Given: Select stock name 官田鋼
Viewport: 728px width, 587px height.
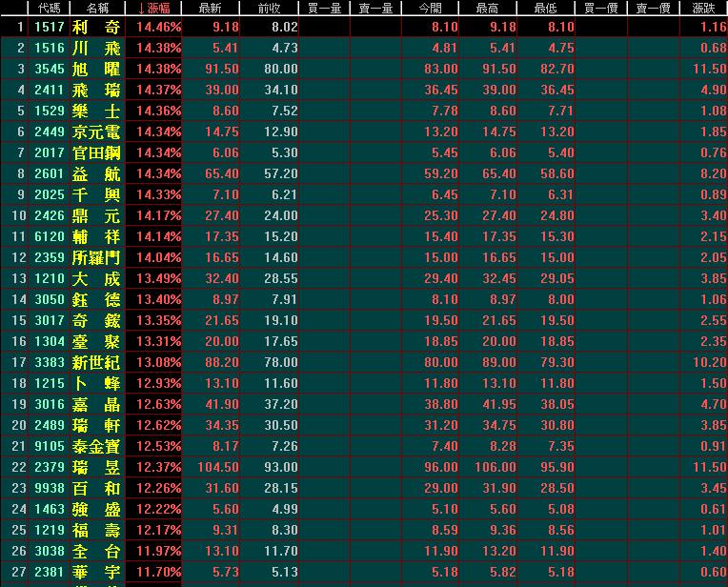Looking at the screenshot, I should click(96, 152).
